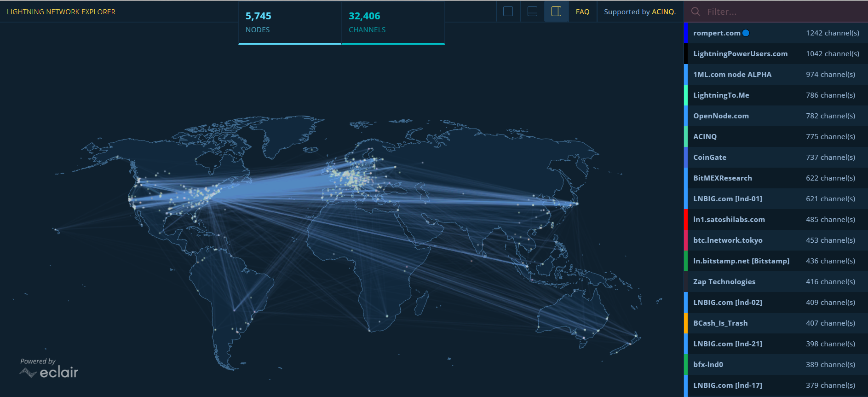
Task: Switch to the Channels tab
Action: coord(393,23)
